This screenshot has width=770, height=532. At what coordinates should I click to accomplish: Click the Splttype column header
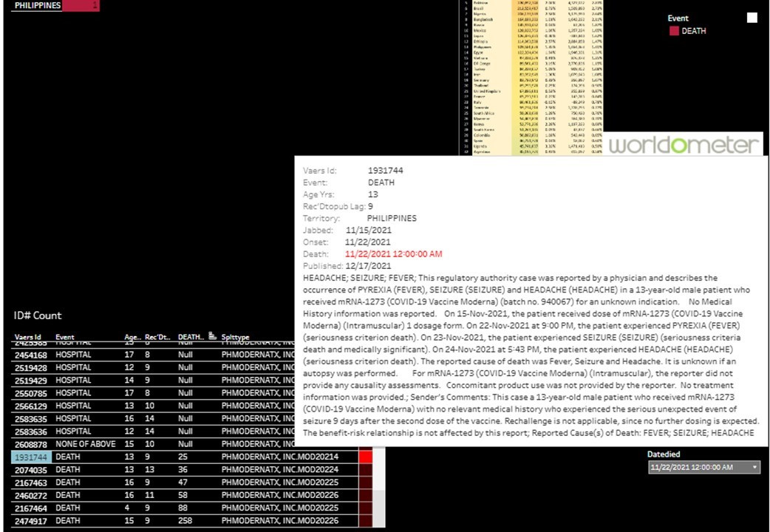235,337
